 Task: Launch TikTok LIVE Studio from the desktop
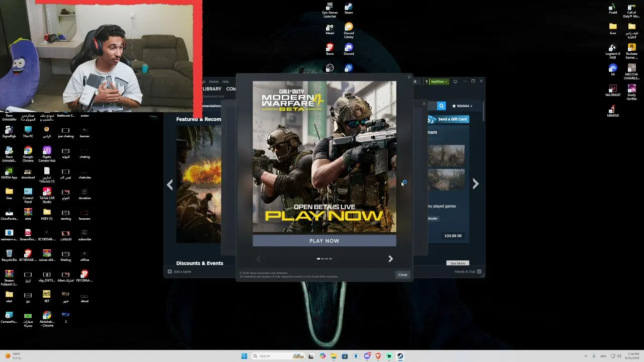(47, 195)
